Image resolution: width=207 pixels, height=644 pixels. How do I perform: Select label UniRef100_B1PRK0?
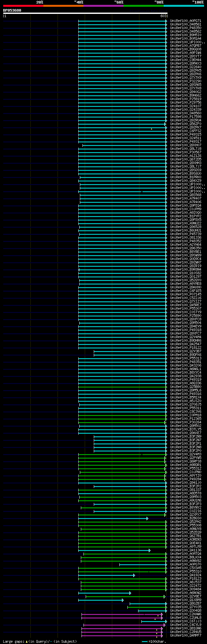point(186,177)
